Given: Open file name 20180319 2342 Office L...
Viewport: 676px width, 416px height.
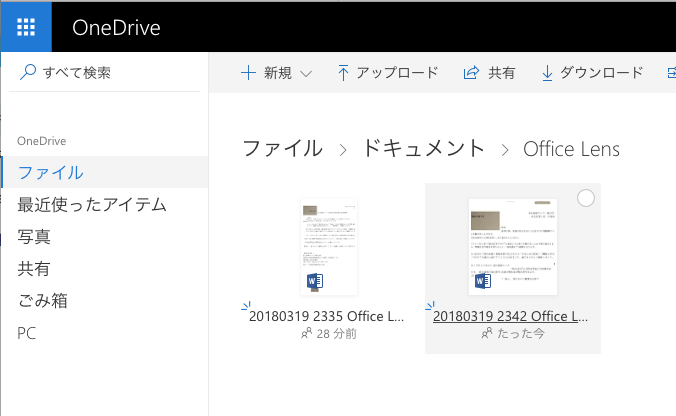Looking at the screenshot, I should pos(510,316).
